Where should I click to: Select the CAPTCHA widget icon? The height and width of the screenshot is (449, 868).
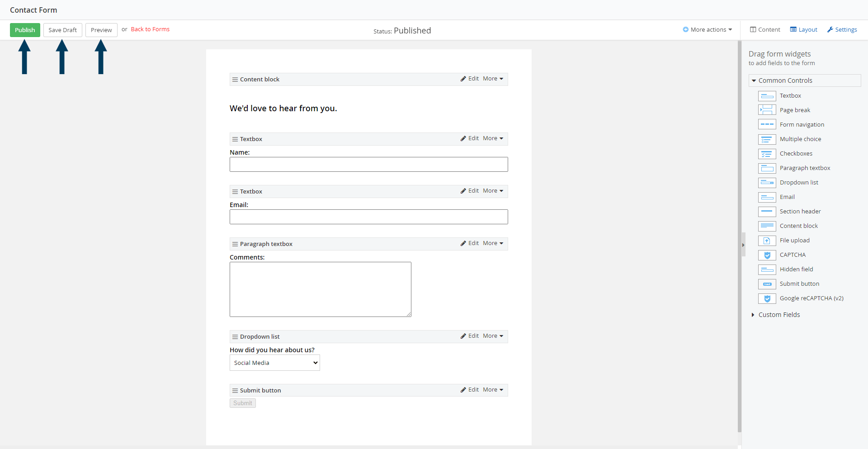pyautogui.click(x=767, y=255)
